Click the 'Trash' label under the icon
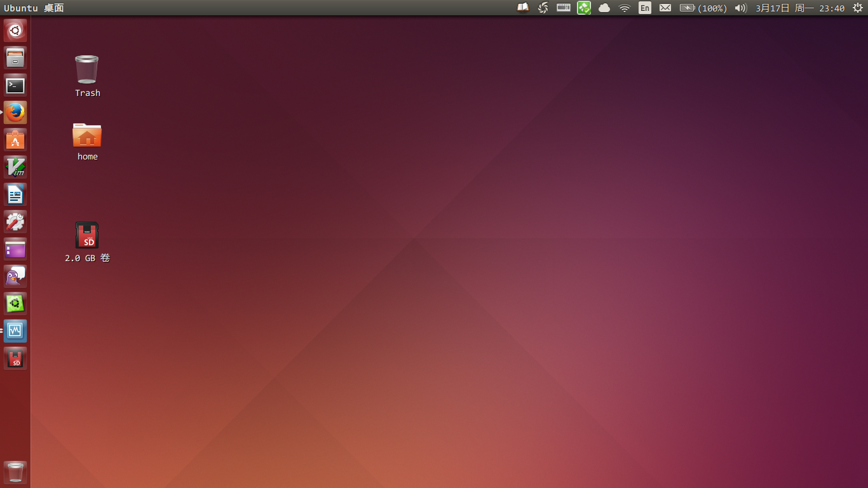 click(88, 93)
